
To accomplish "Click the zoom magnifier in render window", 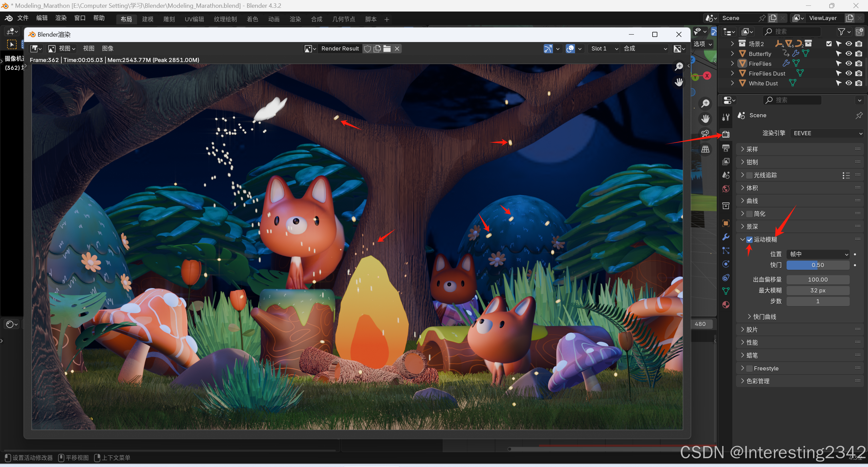I will [x=679, y=66].
